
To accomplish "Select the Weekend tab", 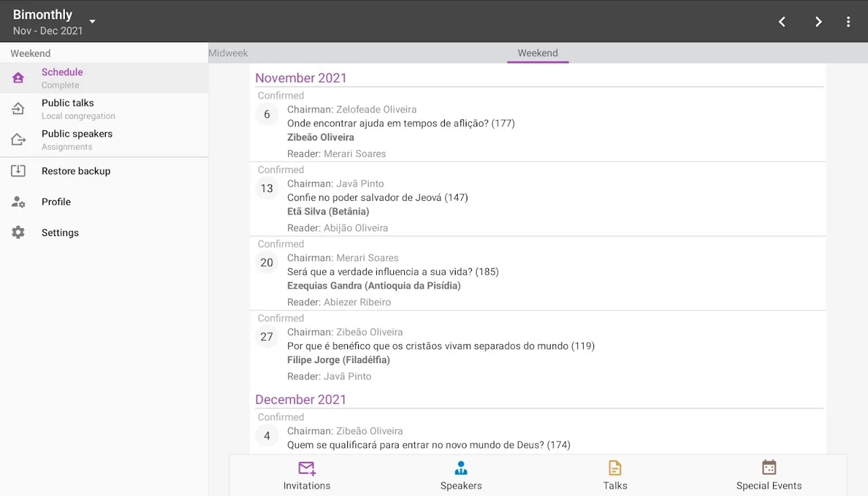I will tap(538, 53).
